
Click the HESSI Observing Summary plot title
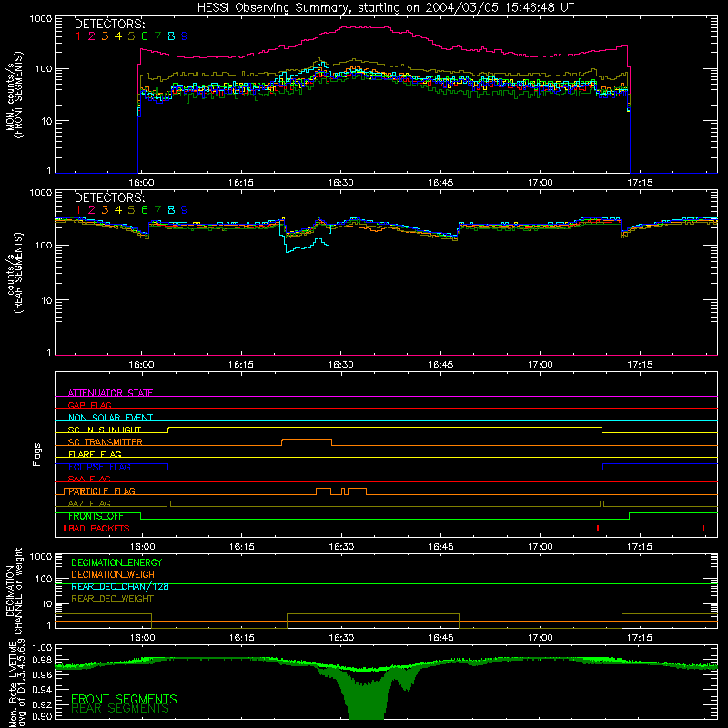coord(385,8)
